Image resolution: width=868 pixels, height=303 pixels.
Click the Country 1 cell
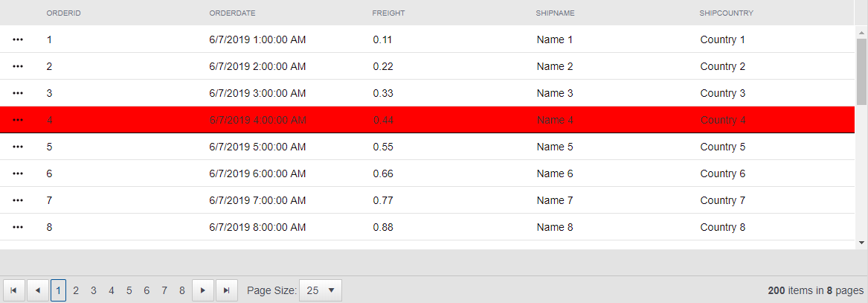[722, 40]
